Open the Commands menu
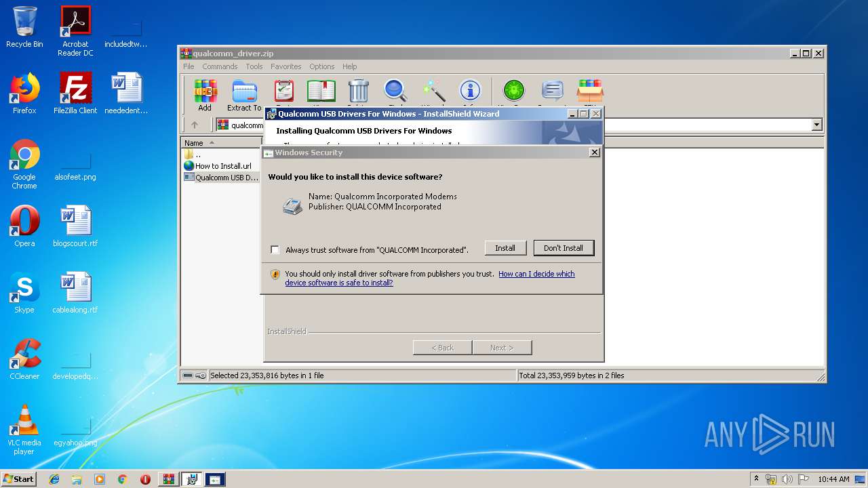Image resolution: width=868 pixels, height=488 pixels. pyautogui.click(x=220, y=66)
